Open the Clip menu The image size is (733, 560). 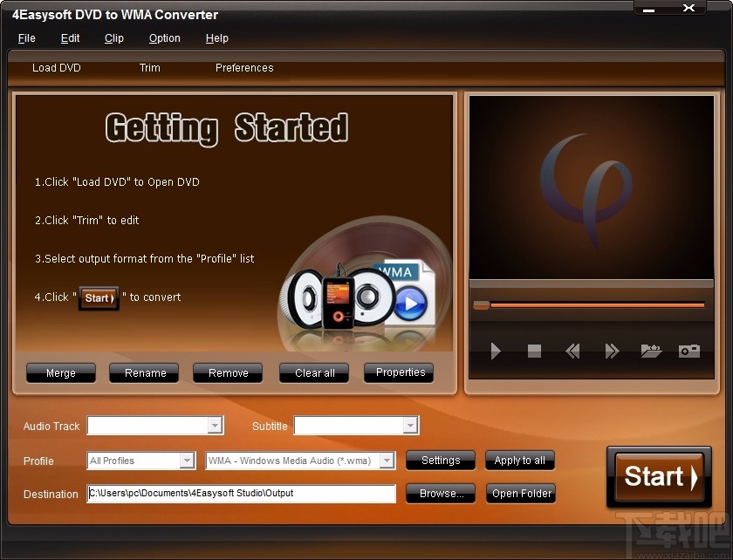click(113, 38)
